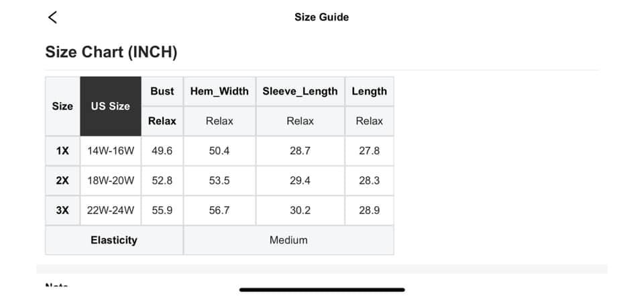The width and height of the screenshot is (644, 298).
Task: Click the Hem_Width column header
Action: [219, 91]
